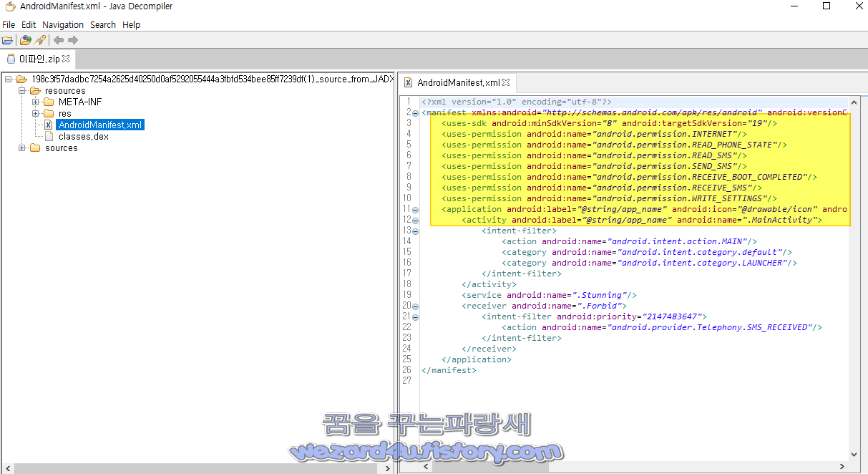
Task: Click the permission.READ_SMS line
Action: 595,155
